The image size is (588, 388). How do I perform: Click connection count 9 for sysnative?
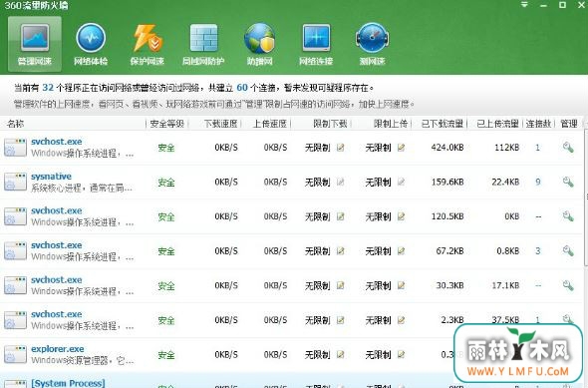[538, 182]
